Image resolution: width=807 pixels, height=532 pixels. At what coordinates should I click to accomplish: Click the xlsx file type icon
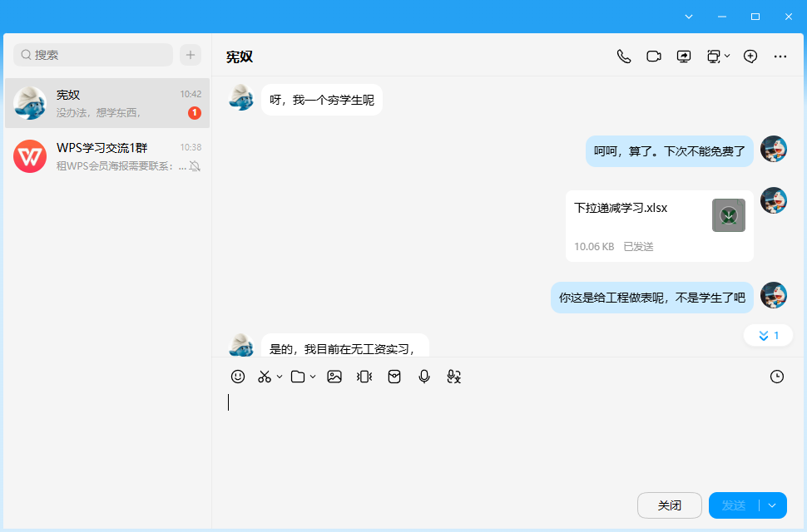coord(729,215)
